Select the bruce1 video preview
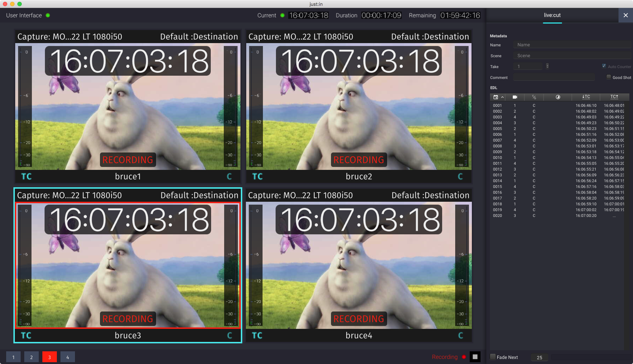 point(128,106)
